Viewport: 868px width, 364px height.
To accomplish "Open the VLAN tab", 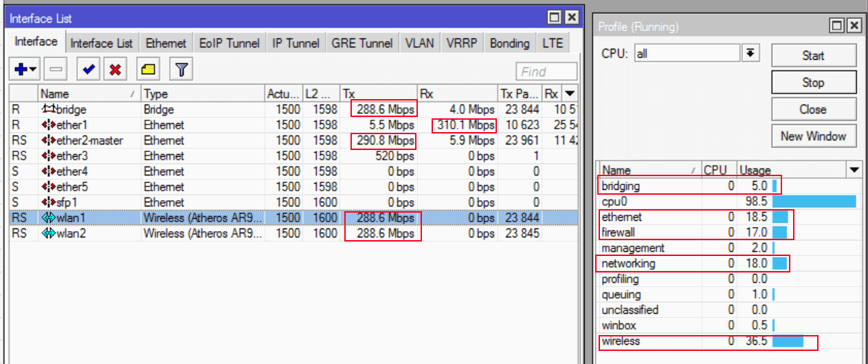I will [x=419, y=43].
